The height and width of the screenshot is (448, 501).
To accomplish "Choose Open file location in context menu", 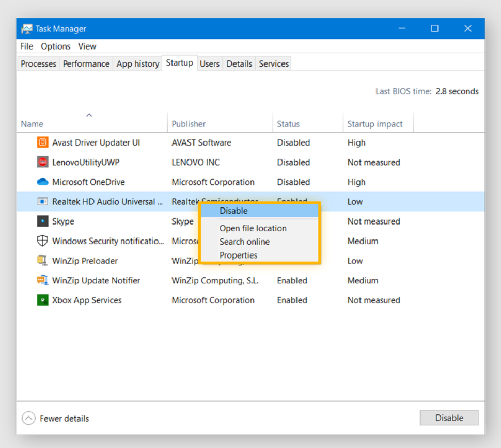I will point(259,228).
